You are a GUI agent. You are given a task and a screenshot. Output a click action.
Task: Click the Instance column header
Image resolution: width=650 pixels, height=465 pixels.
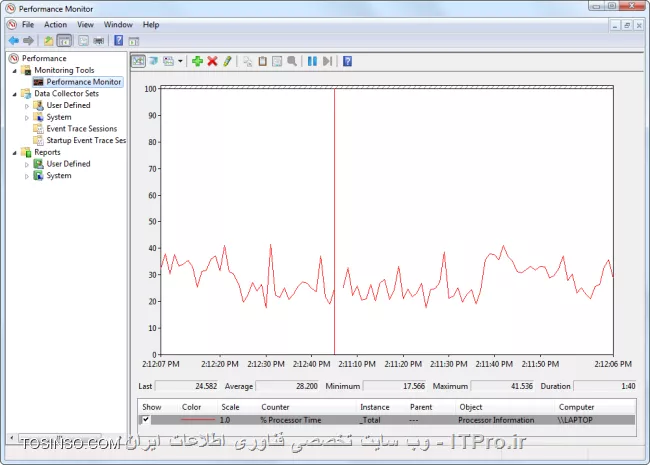tap(375, 407)
